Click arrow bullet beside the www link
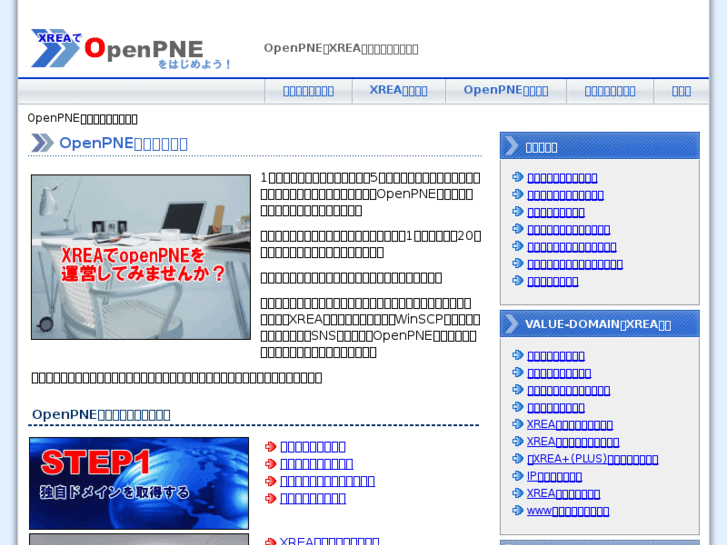 coord(517,510)
